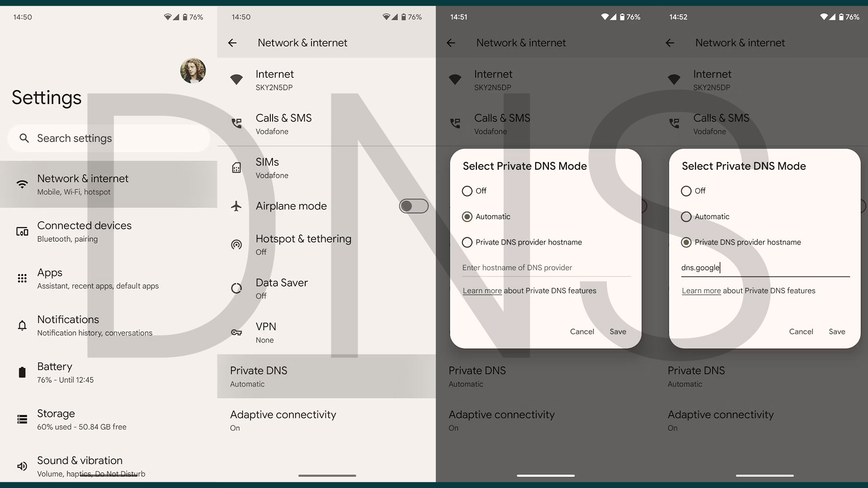Select the Off radio button in DNS
Screen dimensions: 868x488
pyautogui.click(x=467, y=191)
